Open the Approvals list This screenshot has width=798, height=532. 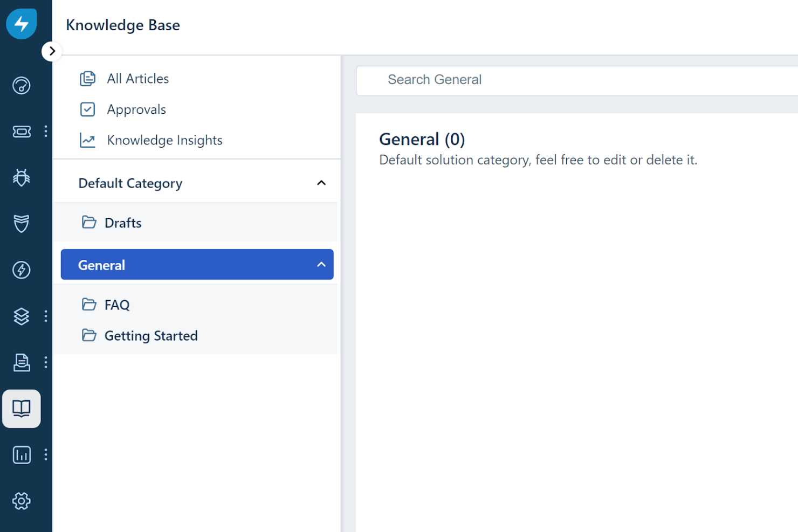(136, 109)
